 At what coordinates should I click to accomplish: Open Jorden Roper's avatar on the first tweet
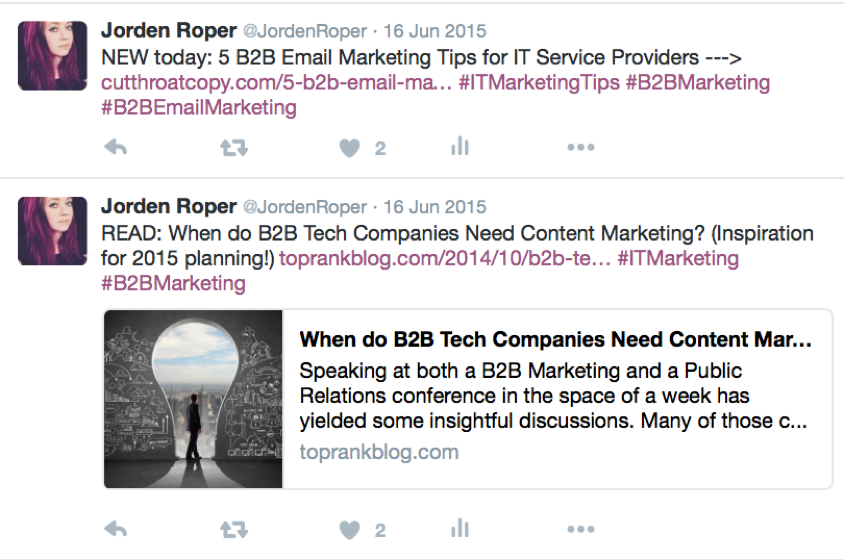tap(52, 55)
